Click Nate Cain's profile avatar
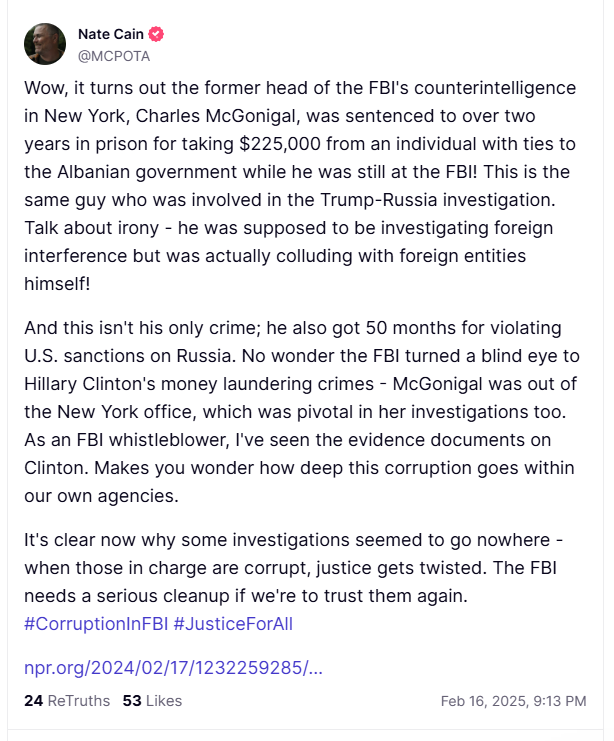614x741 pixels. (45, 44)
